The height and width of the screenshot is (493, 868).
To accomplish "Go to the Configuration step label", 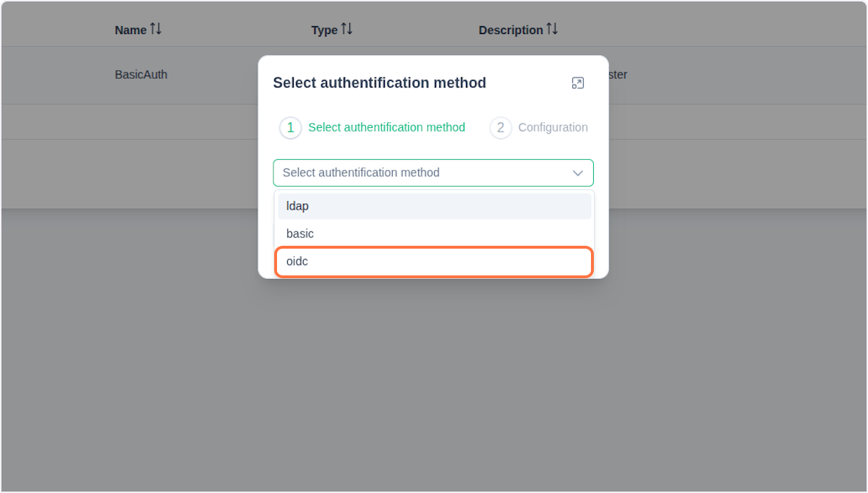I will [x=553, y=127].
